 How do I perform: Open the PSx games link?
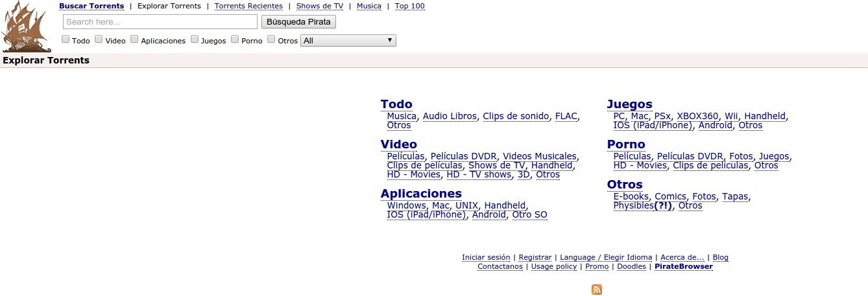pos(662,117)
